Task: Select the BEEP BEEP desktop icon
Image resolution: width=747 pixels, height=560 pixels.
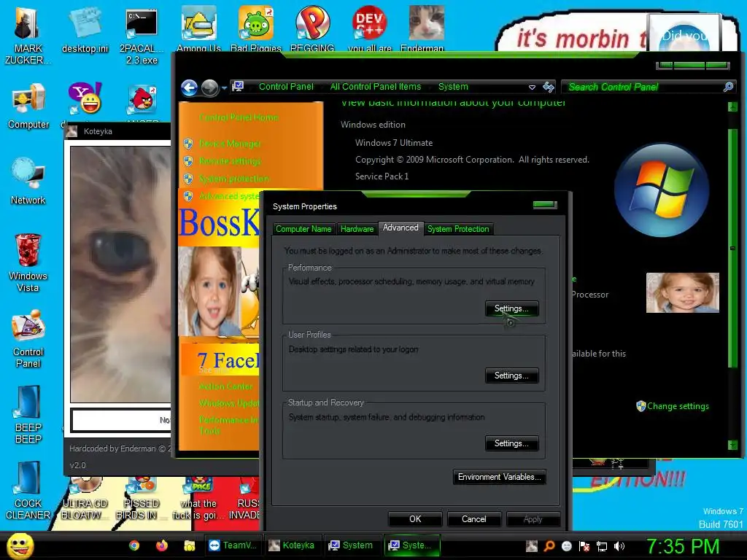Action: click(28, 415)
